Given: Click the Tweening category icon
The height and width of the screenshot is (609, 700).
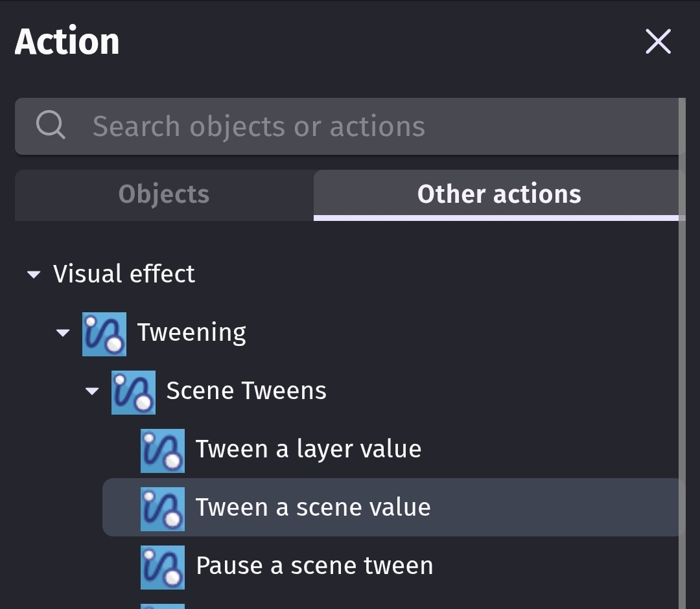Looking at the screenshot, I should point(104,334).
